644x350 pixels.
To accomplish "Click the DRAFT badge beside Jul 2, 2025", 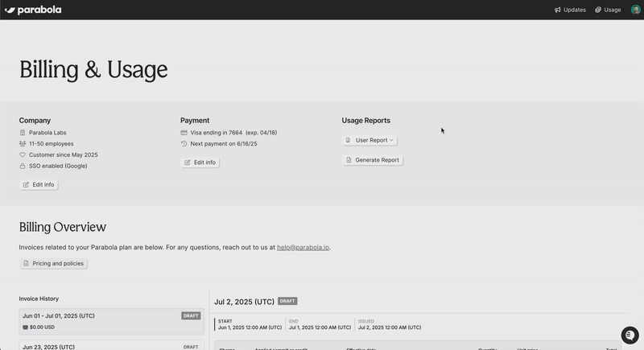I will click(287, 301).
